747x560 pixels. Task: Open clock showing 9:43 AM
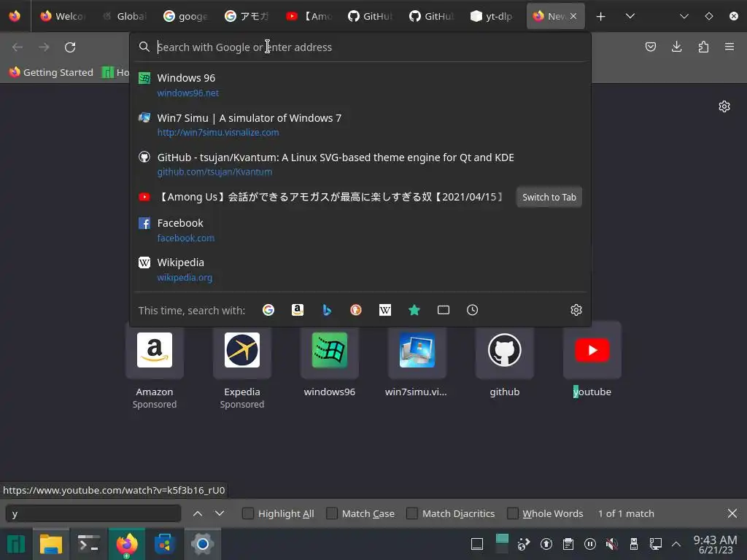[x=715, y=544]
